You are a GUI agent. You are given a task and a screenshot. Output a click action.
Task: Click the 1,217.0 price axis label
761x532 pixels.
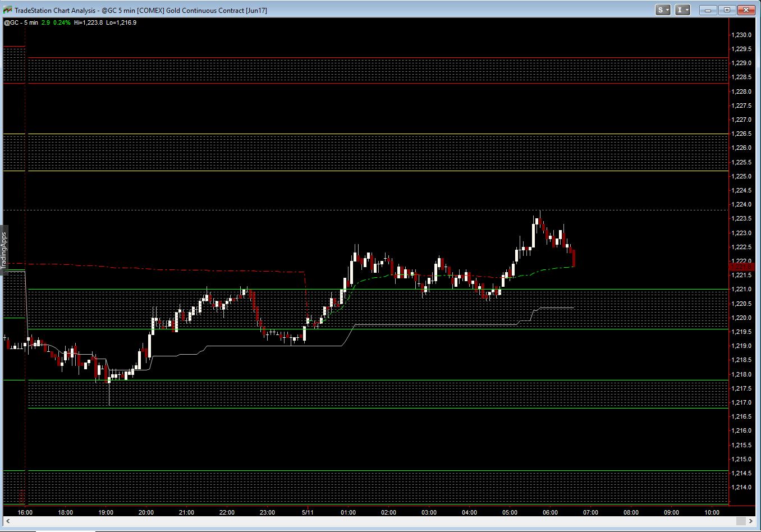pyautogui.click(x=741, y=402)
